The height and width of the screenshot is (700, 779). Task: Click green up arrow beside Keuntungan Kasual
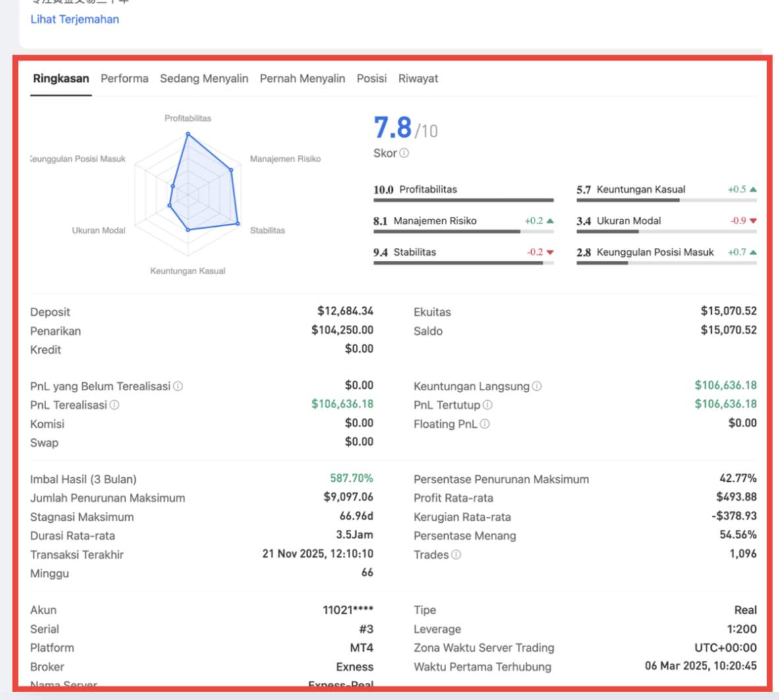click(x=753, y=189)
